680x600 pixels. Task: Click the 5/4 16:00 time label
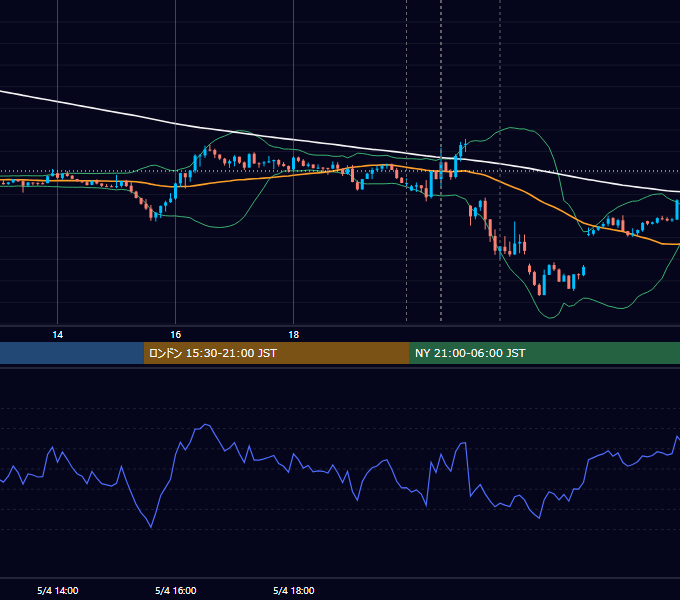(176, 590)
